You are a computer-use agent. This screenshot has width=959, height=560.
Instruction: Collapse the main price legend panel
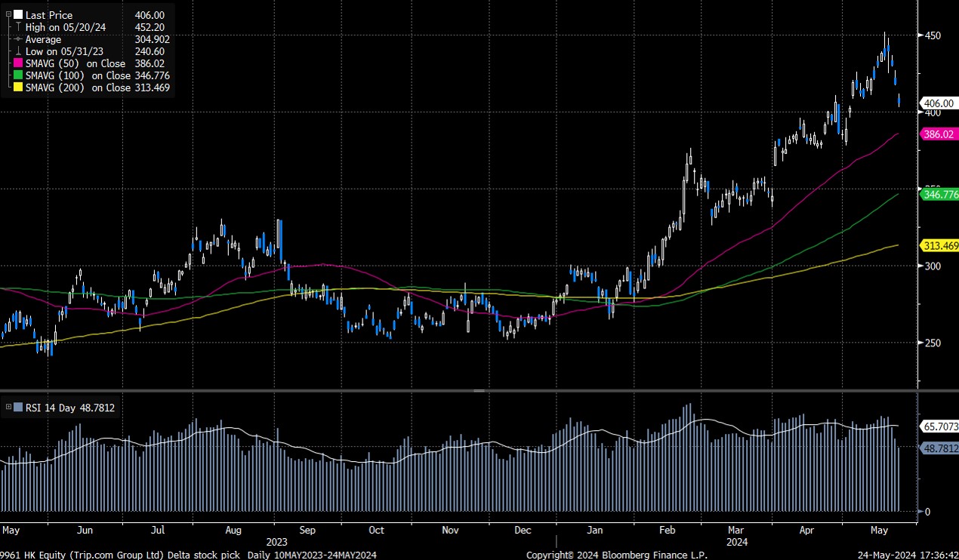click(x=8, y=14)
